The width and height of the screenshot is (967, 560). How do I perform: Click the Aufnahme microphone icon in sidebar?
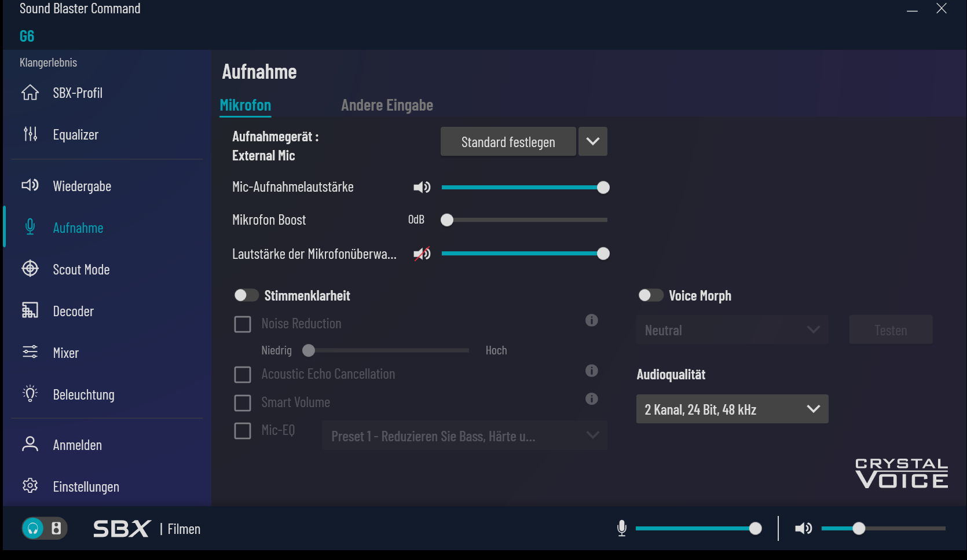click(x=30, y=227)
